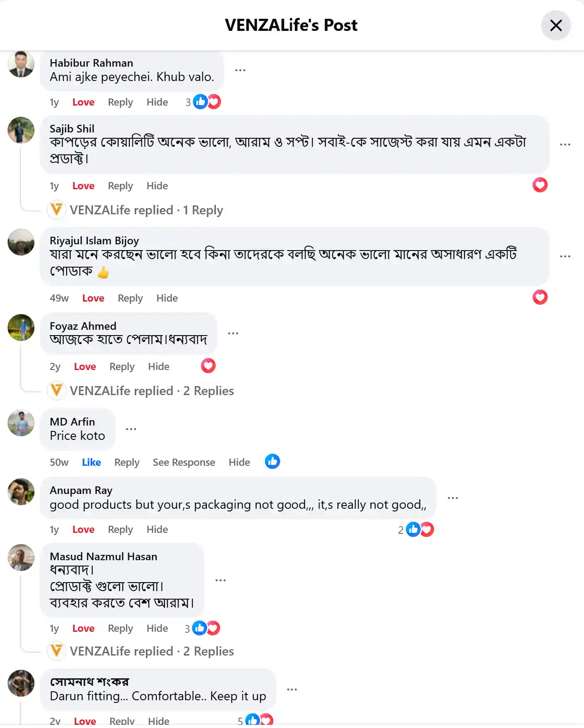The height and width of the screenshot is (728, 584).
Task: Reply to Riyajul Islam Bijoy's comment
Action: pos(130,298)
